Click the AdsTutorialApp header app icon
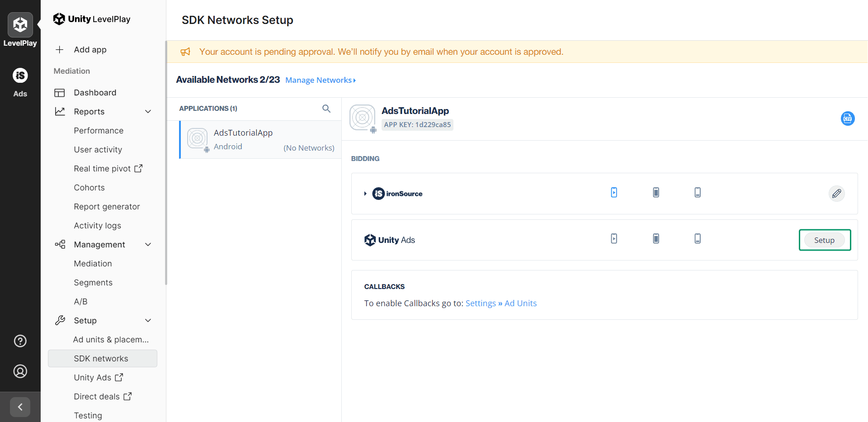 pyautogui.click(x=363, y=118)
